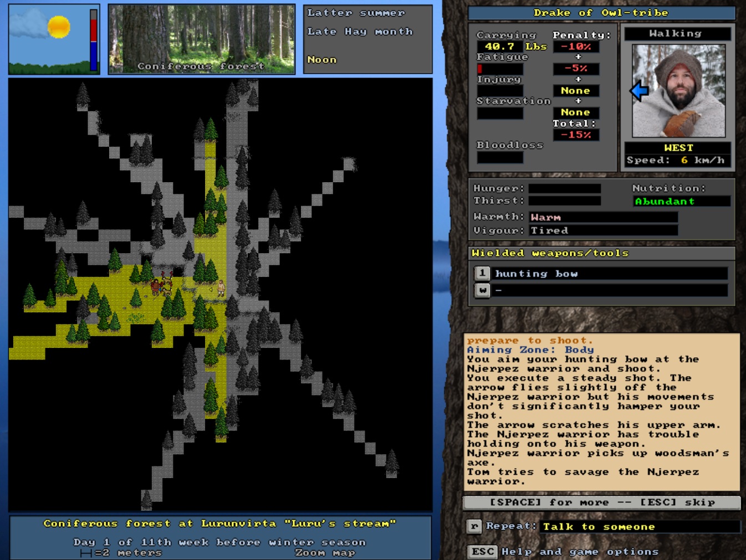
Task: Click the empty 'w' wielded slot key
Action: click(483, 290)
